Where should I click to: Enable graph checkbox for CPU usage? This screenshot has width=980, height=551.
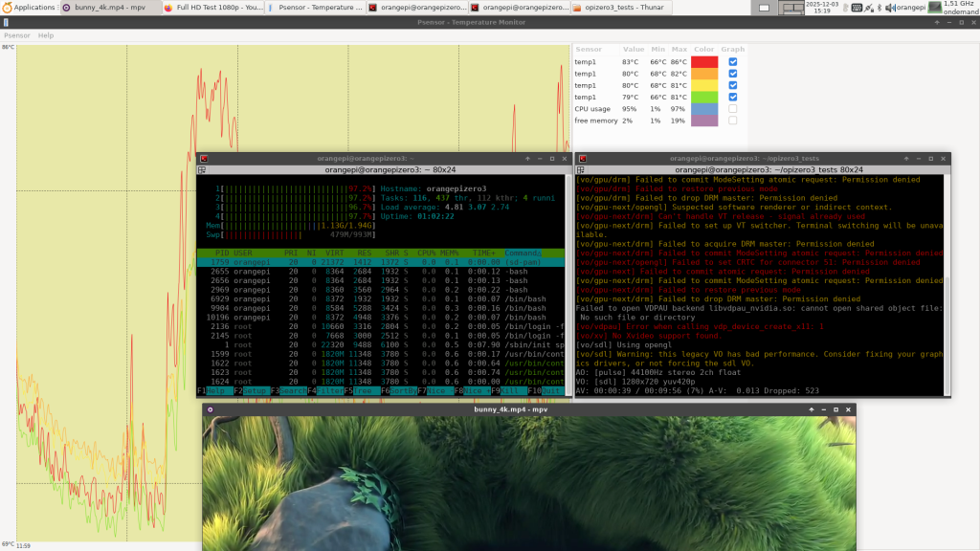tap(733, 108)
